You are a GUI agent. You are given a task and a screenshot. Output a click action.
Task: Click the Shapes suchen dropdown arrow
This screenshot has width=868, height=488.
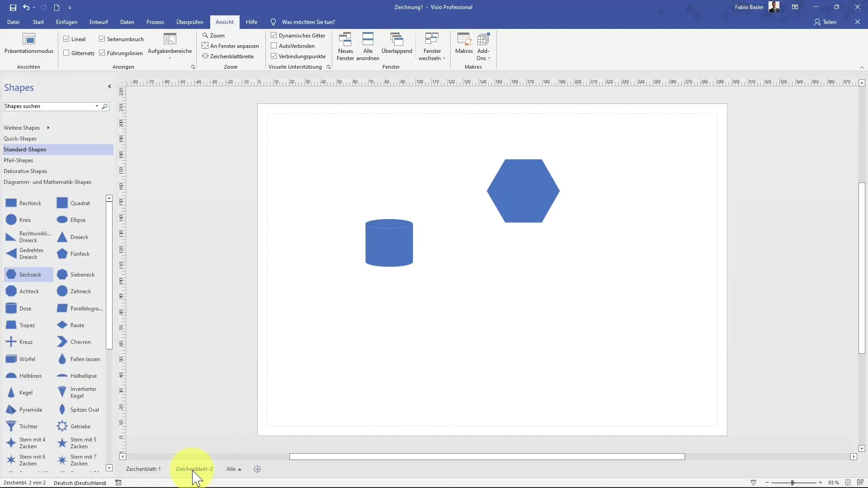pyautogui.click(x=97, y=106)
